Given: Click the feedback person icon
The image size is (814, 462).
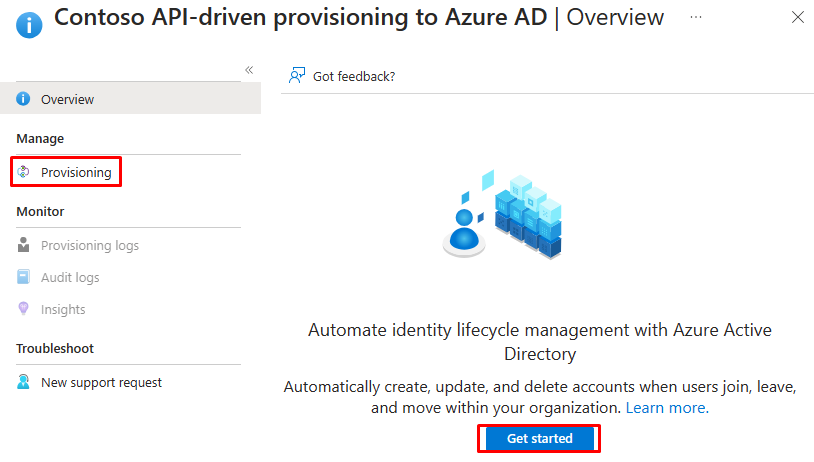Looking at the screenshot, I should (297, 76).
